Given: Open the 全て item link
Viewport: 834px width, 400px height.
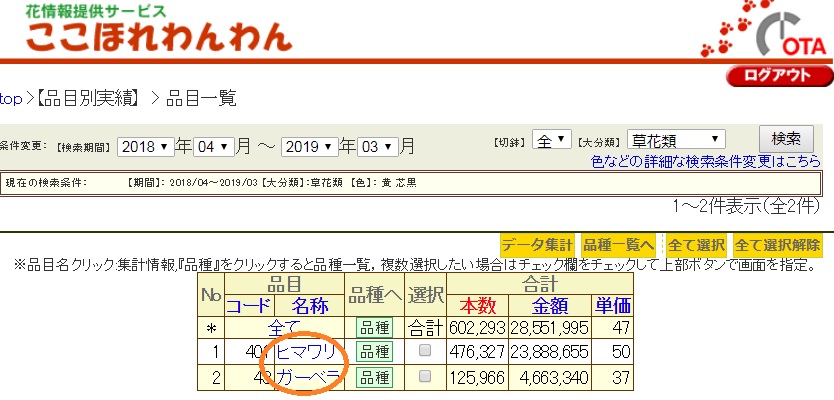Looking at the screenshot, I should point(285,327).
